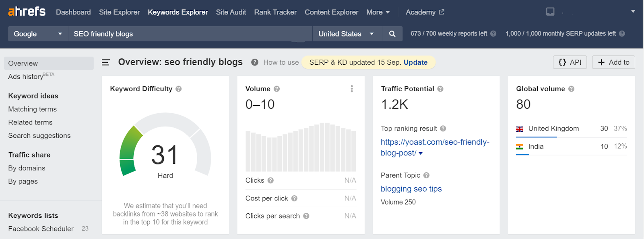Click the Keyword Difficulty help icon

[179, 89]
